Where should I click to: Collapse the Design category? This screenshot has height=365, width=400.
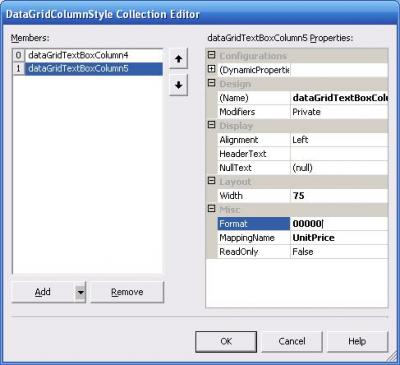click(x=211, y=83)
